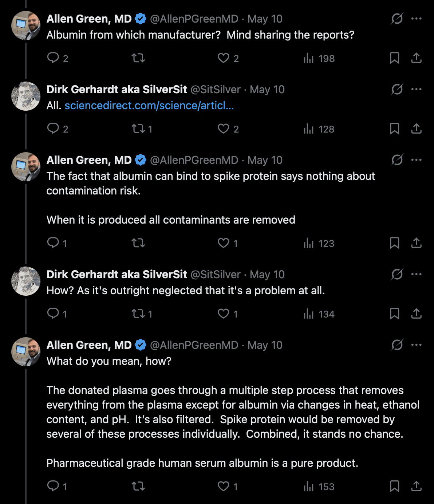The width and height of the screenshot is (434, 504).
Task: View analytics with 134 views
Action: 319,314
